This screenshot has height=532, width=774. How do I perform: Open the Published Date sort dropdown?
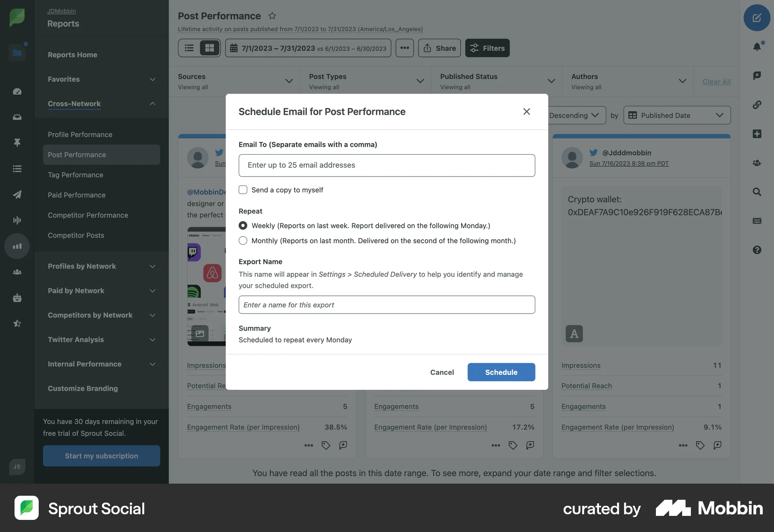click(x=676, y=115)
